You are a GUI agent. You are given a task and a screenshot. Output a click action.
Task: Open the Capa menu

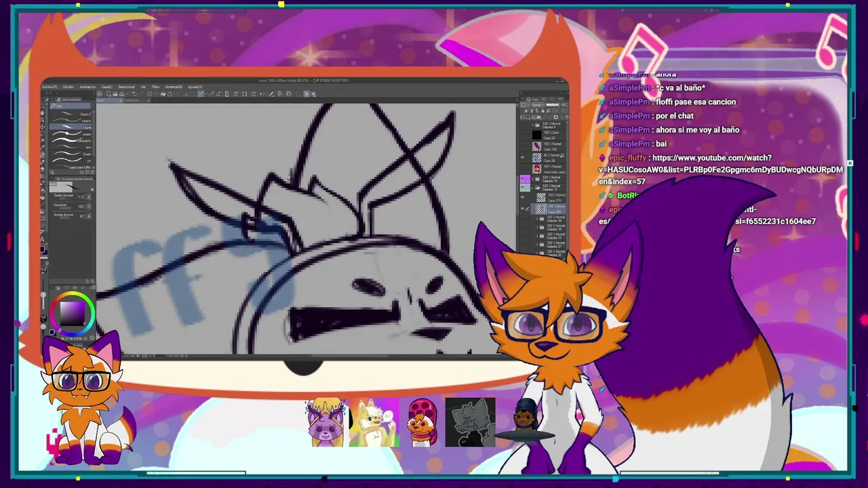(x=106, y=87)
